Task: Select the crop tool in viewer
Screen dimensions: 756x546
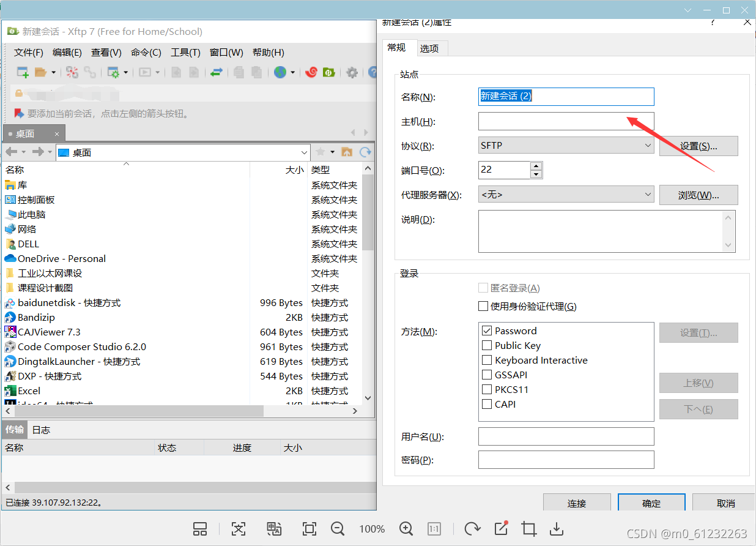Action: (x=528, y=529)
